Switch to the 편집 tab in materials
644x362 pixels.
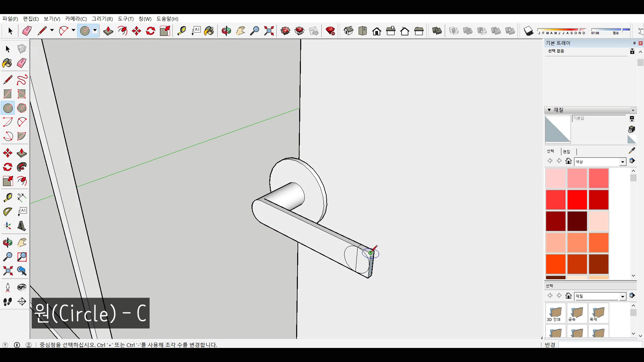pyautogui.click(x=567, y=152)
